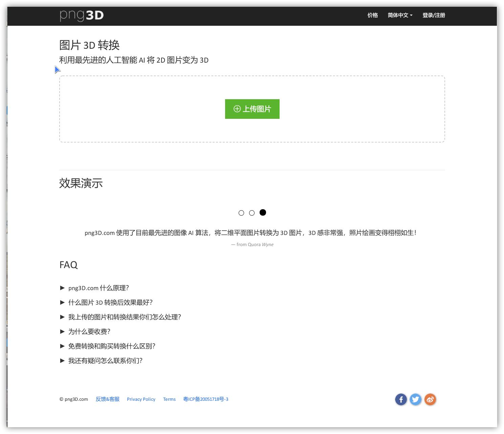Screen dimensions: 504x434
Task: Open the 简体中文 language dropdown
Action: 400,15
